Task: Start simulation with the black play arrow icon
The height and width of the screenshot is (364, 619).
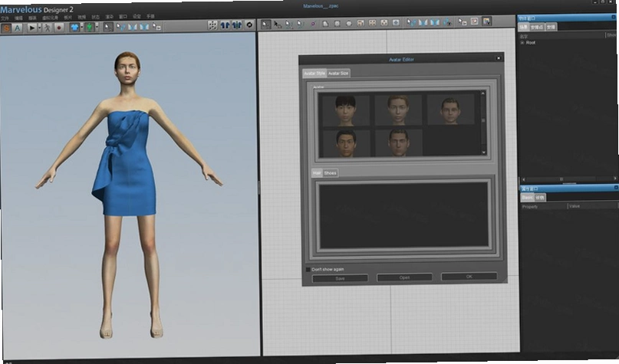Action: (x=32, y=28)
